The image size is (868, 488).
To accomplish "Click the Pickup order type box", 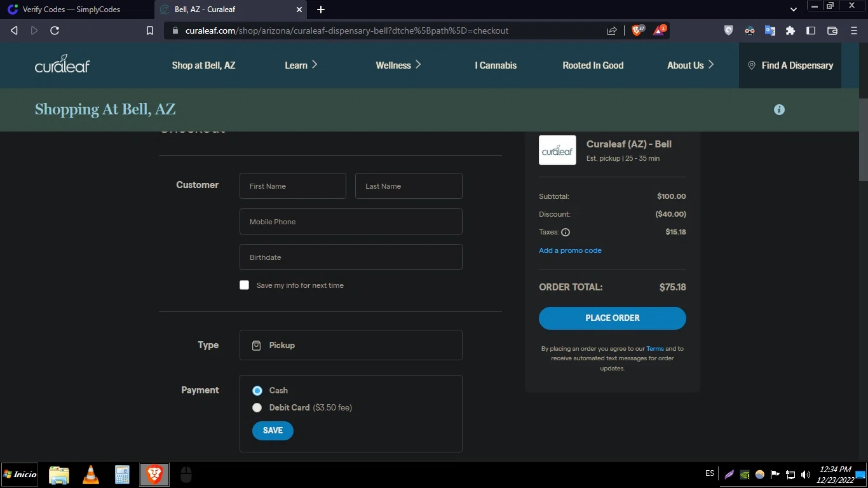I will (351, 345).
